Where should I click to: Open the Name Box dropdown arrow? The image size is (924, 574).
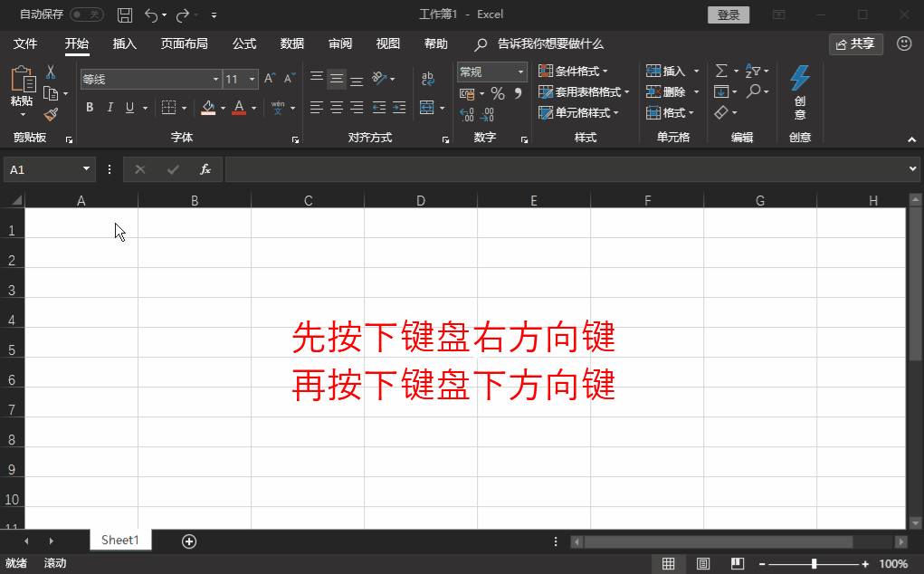(x=87, y=169)
